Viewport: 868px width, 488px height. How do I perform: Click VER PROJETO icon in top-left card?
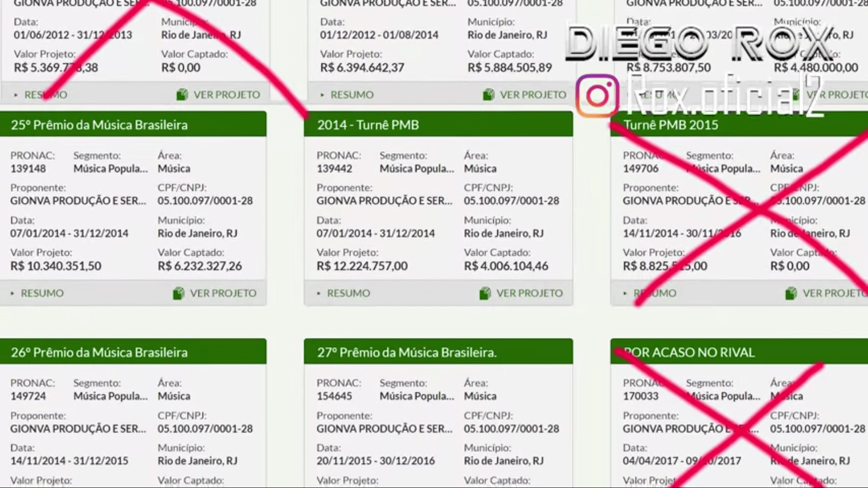(x=182, y=94)
